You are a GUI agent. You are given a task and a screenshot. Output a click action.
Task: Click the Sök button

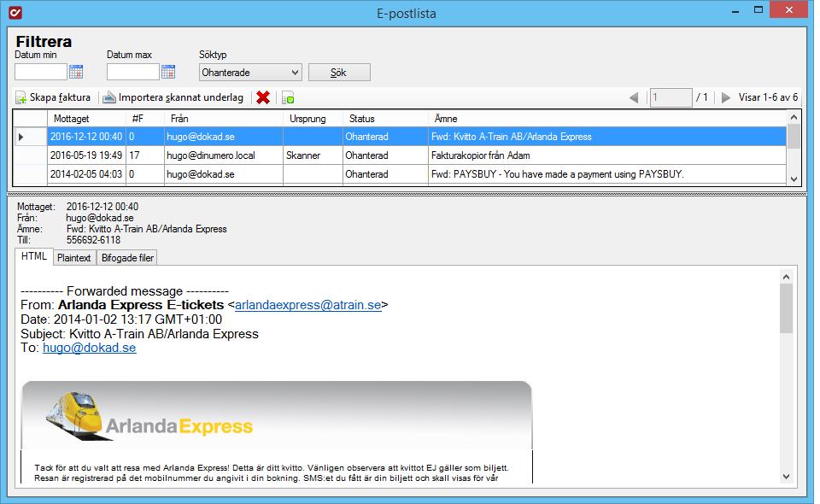[x=339, y=72]
